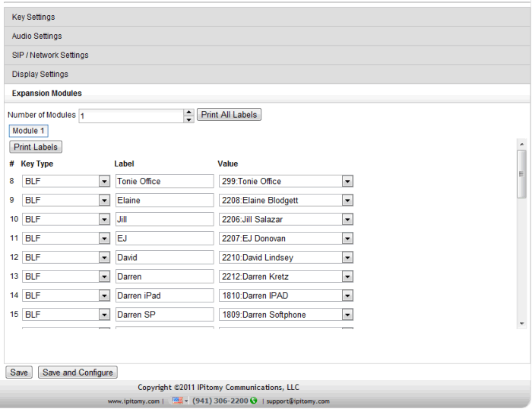Viewport: 532px width, 409px height.
Task: Edit the EJ label field
Action: [x=165, y=238]
